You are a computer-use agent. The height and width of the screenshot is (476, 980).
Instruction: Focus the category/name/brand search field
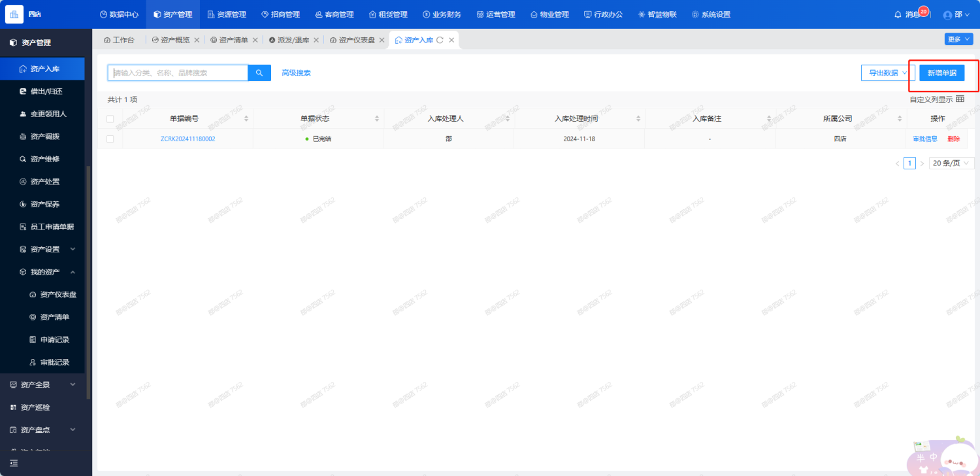pos(178,73)
